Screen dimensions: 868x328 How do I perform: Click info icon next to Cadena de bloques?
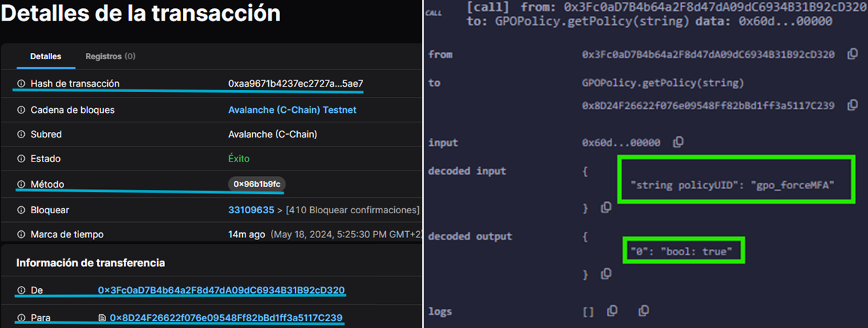click(21, 110)
